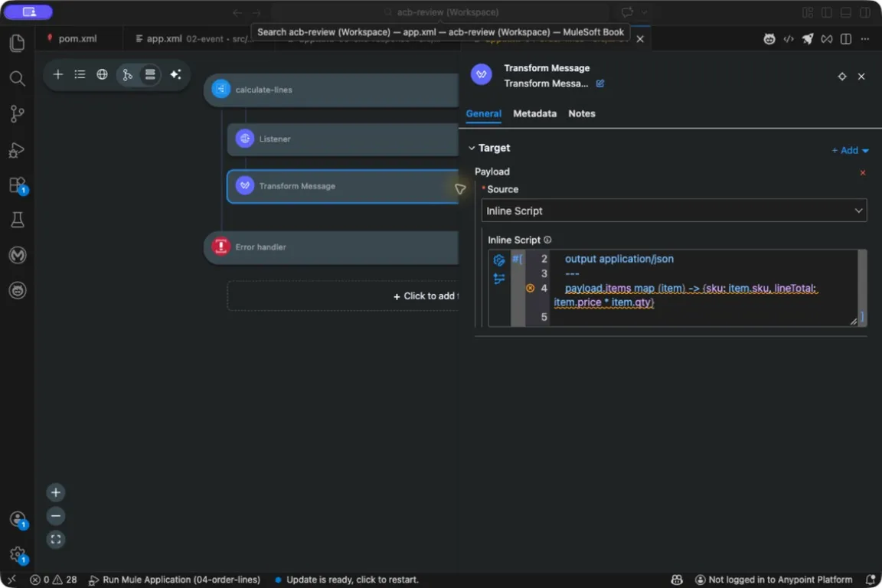Remove the Payload target with red x
The image size is (882, 588).
coord(862,173)
